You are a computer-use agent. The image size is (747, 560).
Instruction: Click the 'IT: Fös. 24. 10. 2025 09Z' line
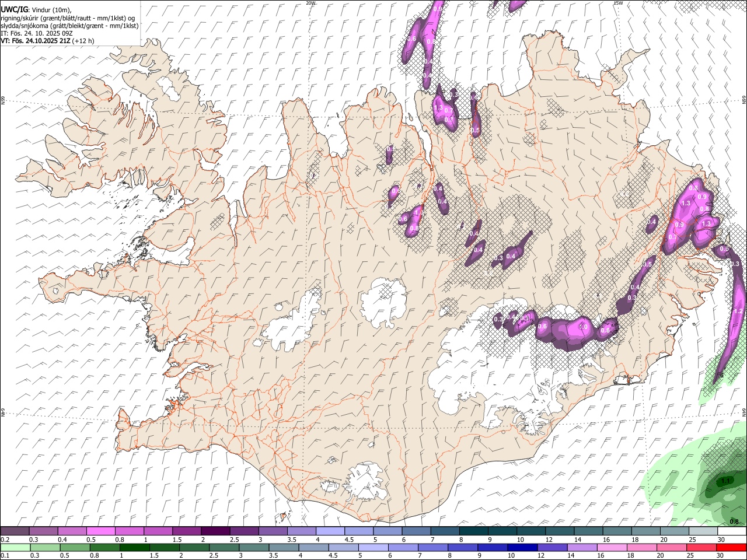pos(37,33)
